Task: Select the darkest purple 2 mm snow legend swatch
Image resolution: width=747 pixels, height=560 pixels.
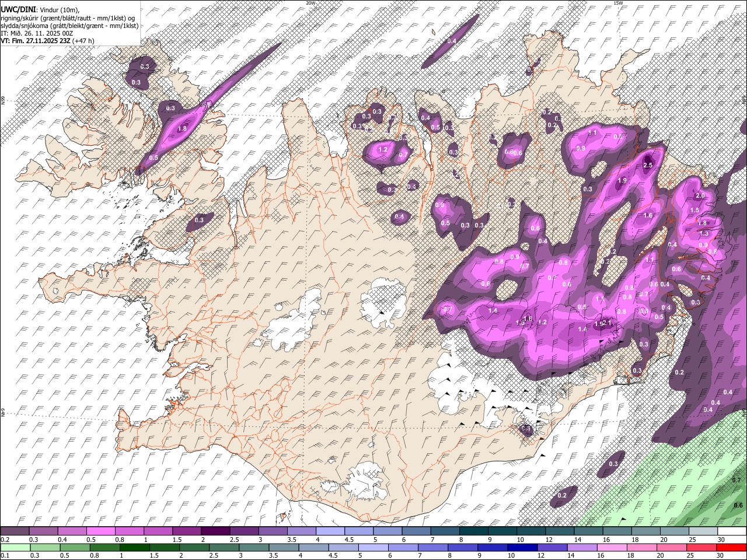Action: (x=215, y=531)
